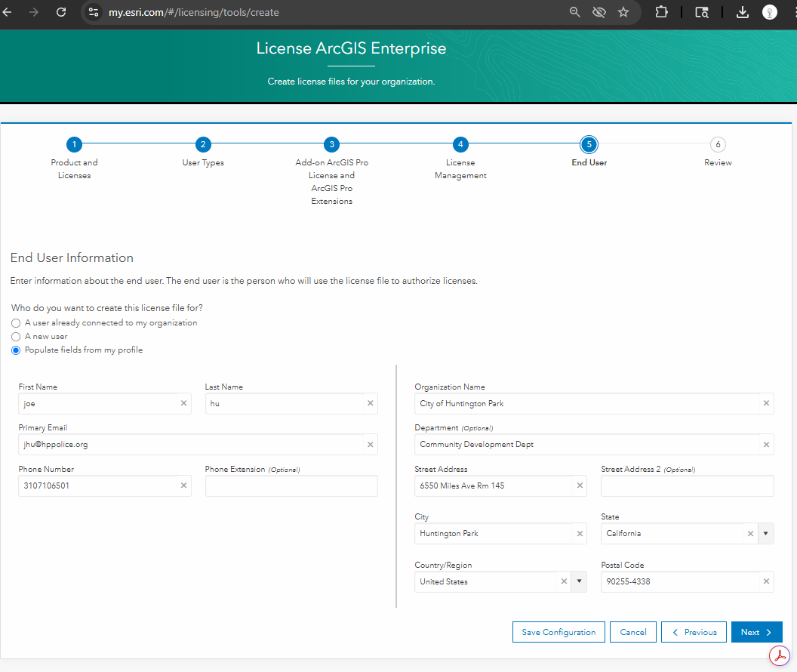This screenshot has height=672, width=797.
Task: Clear the Postal Code with X icon
Action: tap(766, 581)
